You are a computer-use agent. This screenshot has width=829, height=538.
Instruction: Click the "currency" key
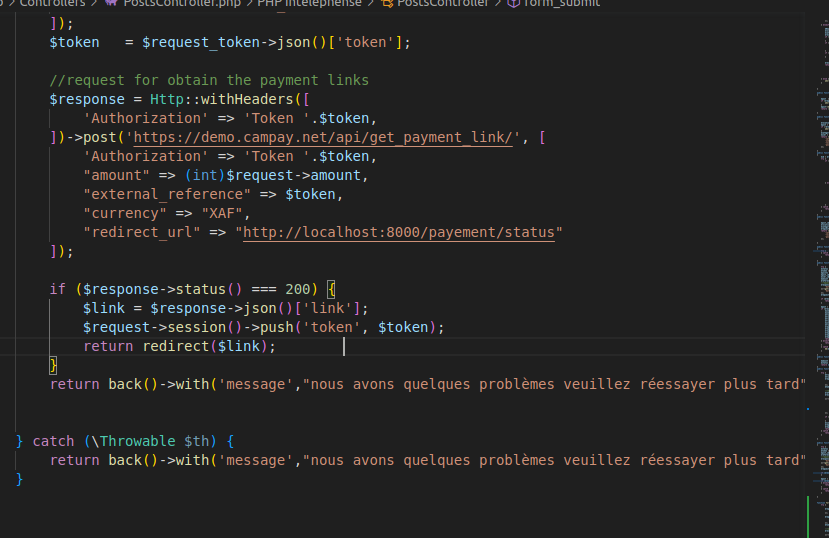coord(125,214)
